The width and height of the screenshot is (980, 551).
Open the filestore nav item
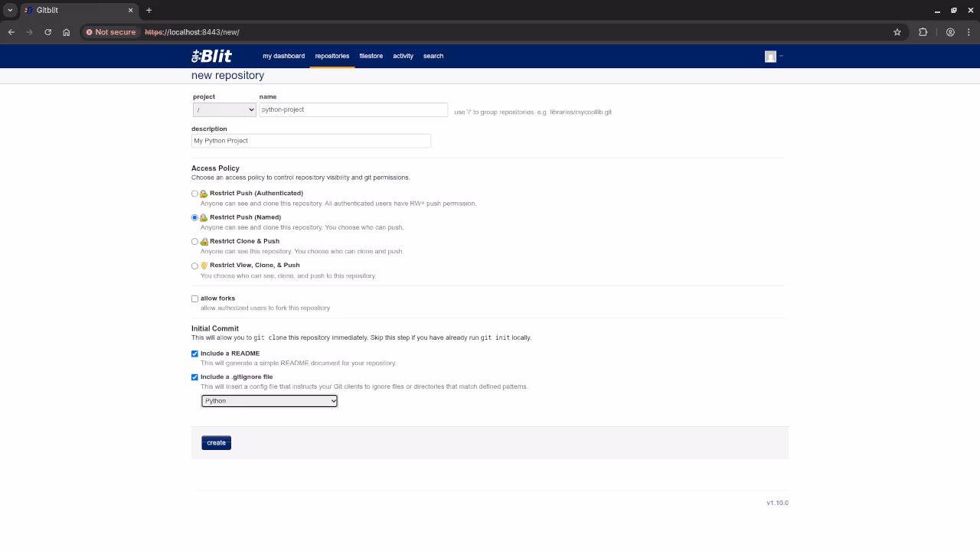click(371, 56)
